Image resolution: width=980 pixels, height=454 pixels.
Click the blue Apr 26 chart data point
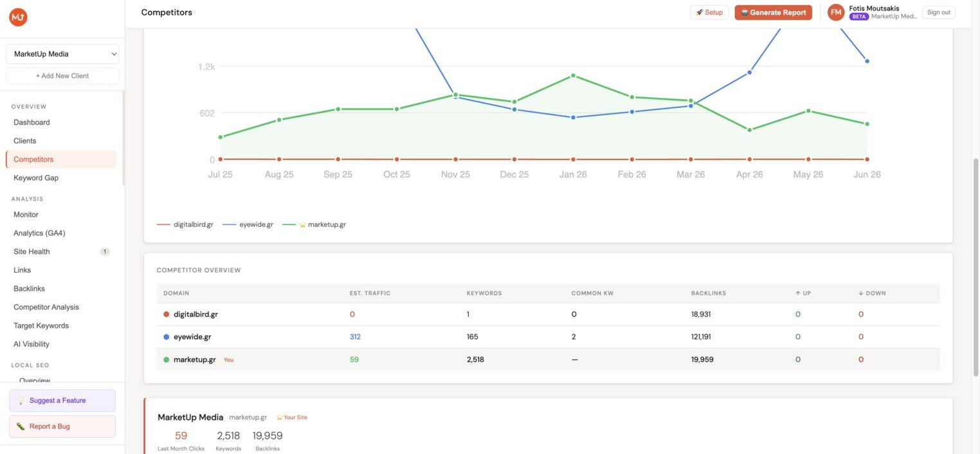point(750,72)
